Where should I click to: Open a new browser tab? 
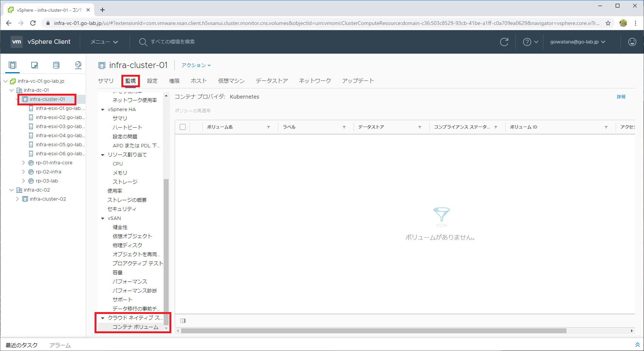point(102,10)
